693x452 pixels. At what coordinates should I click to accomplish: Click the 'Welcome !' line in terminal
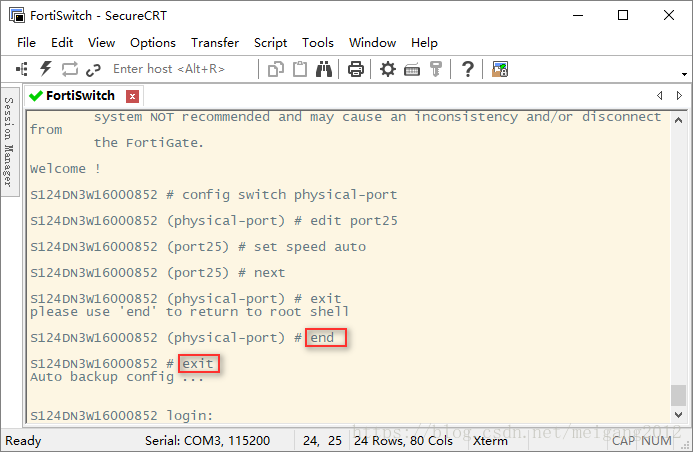tap(65, 169)
